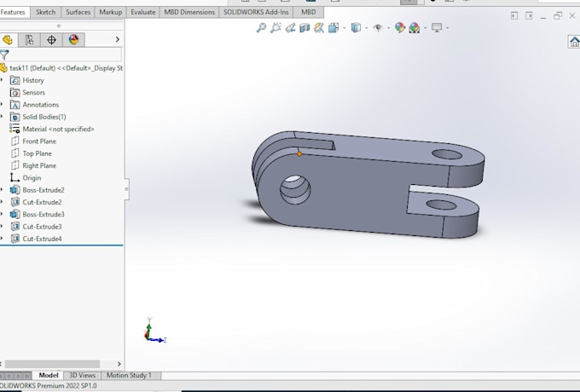Open the MBD Dimensions ribbon tab

pyautogui.click(x=189, y=12)
